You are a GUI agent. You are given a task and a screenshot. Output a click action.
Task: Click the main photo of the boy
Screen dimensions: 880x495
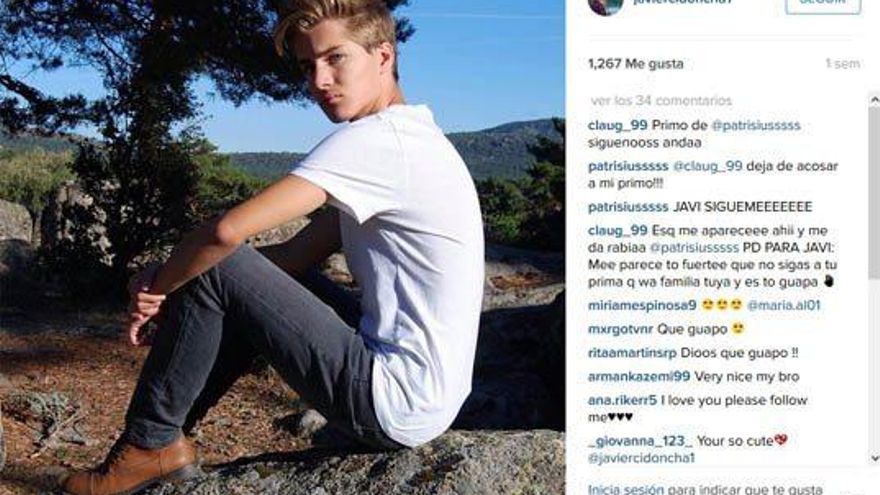[282, 248]
